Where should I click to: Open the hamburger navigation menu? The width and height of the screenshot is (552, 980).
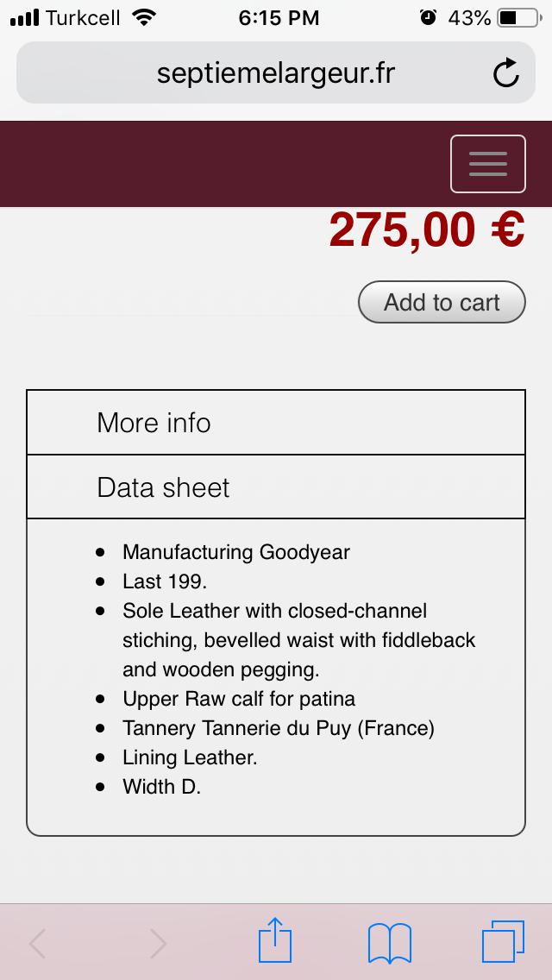click(x=487, y=164)
